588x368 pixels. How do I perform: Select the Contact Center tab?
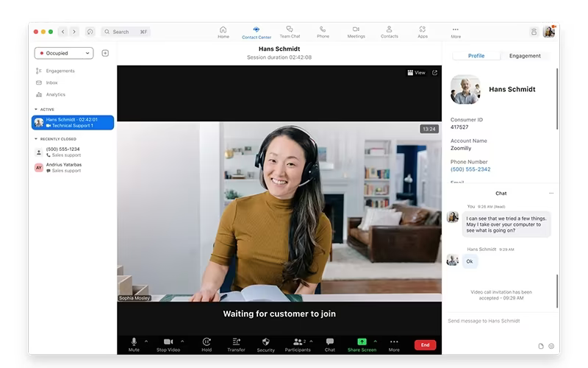click(x=256, y=32)
